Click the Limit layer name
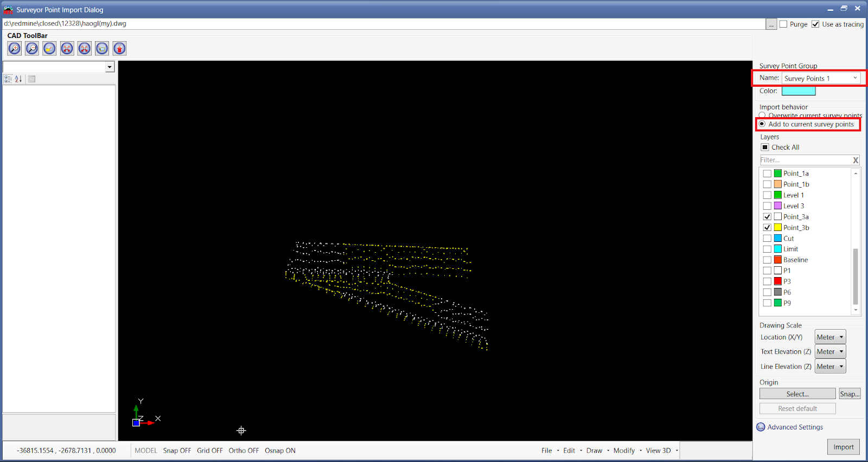 tap(790, 249)
